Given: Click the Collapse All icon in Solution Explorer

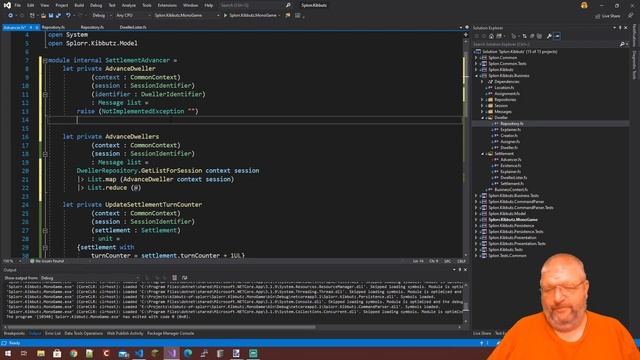Looking at the screenshot, I should [x=532, y=36].
